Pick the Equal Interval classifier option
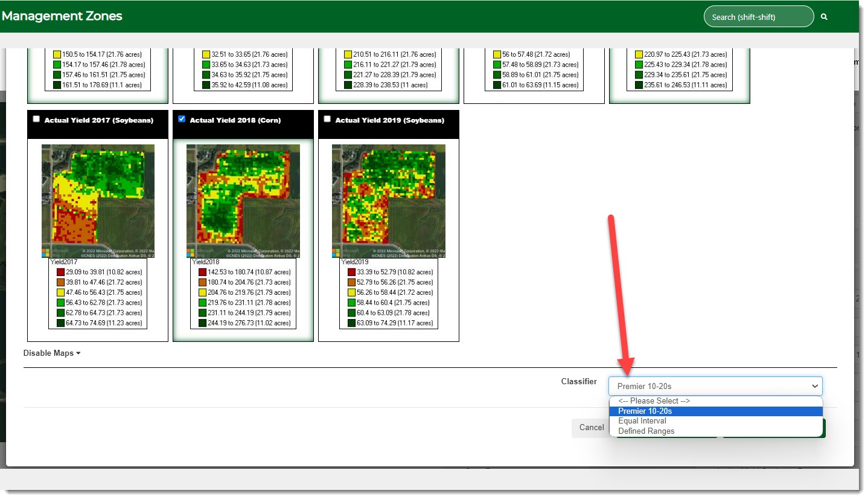This screenshot has width=868, height=499. pos(642,421)
